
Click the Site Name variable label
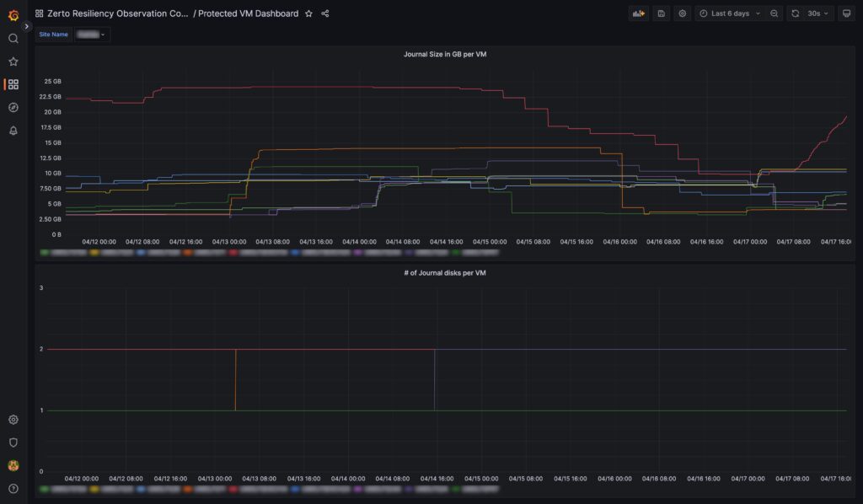[53, 35]
